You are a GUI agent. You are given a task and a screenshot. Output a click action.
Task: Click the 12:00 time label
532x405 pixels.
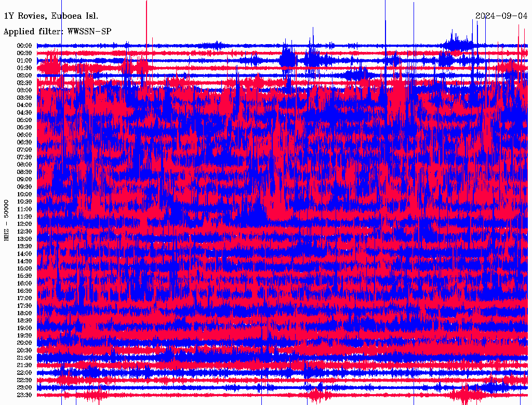pos(24,224)
